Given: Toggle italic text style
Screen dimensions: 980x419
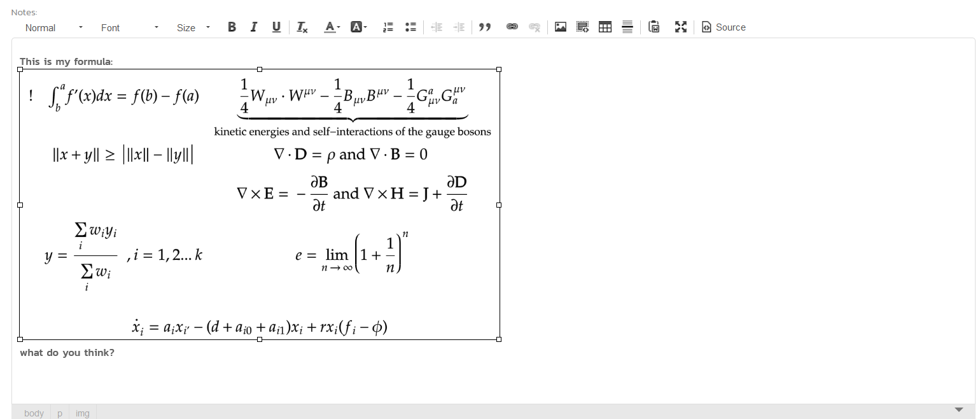Looking at the screenshot, I should pos(254,27).
